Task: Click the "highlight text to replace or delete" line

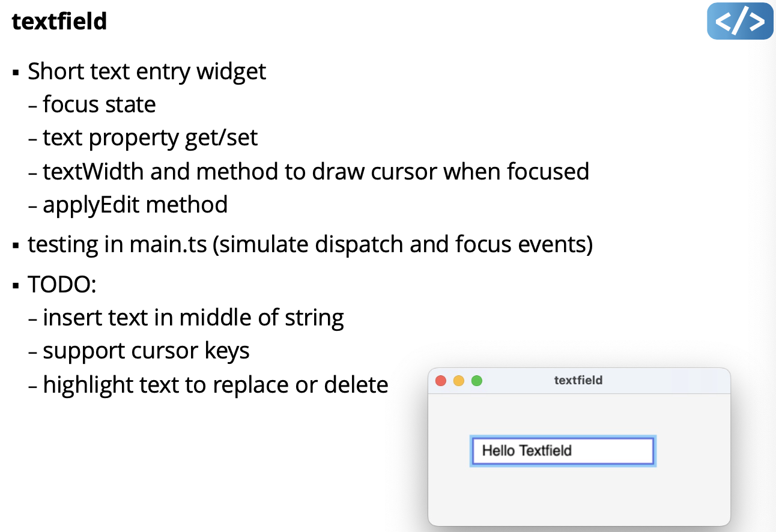Action: coord(216,384)
